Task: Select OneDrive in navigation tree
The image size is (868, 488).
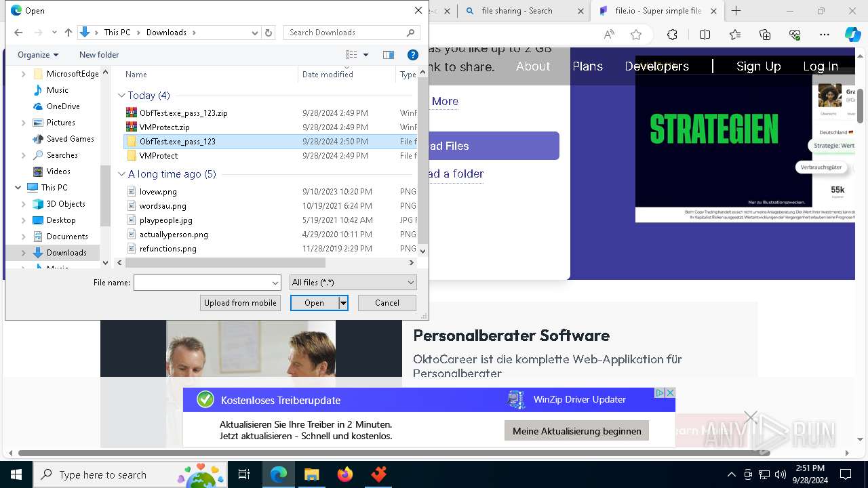Action: click(x=63, y=106)
